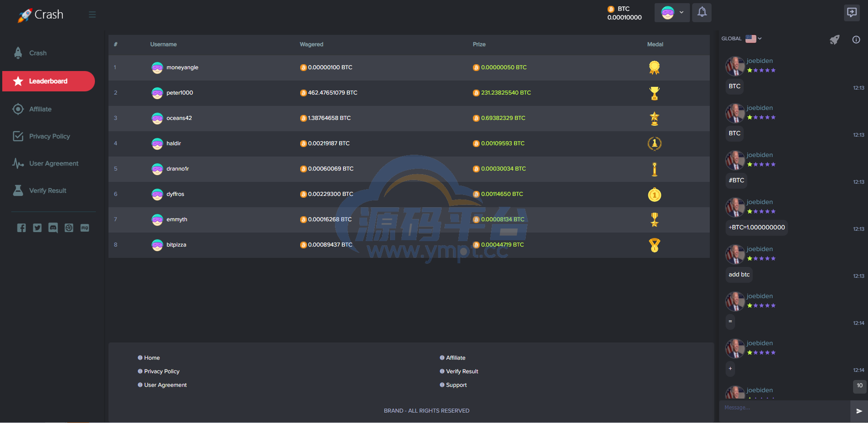This screenshot has height=423, width=868.
Task: Click wagered value 462.47651079 BTC
Action: click(x=333, y=93)
